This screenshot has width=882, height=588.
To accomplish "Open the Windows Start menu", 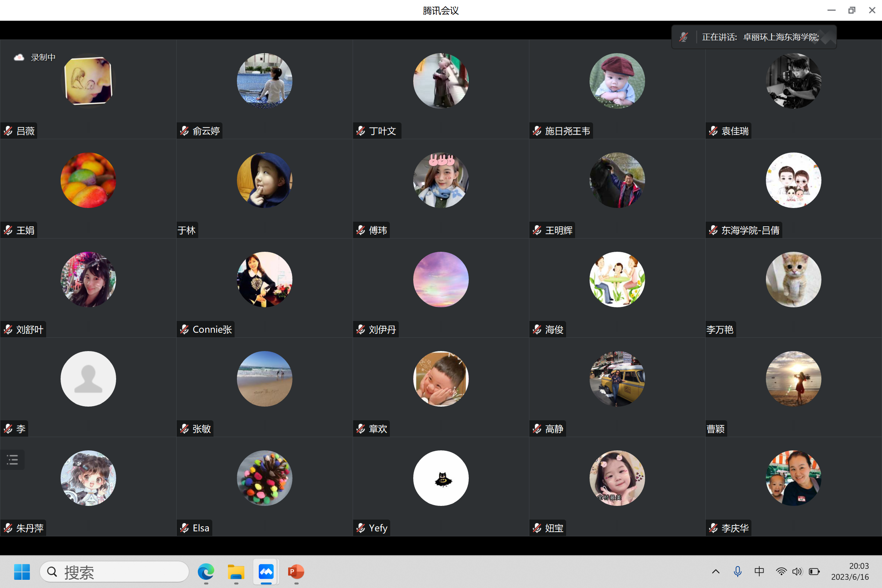I will [x=22, y=572].
